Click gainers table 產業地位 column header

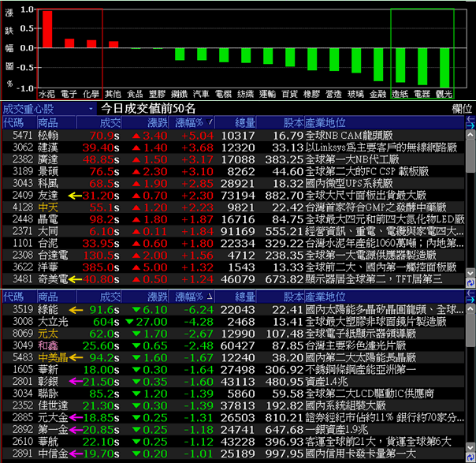click(385, 123)
